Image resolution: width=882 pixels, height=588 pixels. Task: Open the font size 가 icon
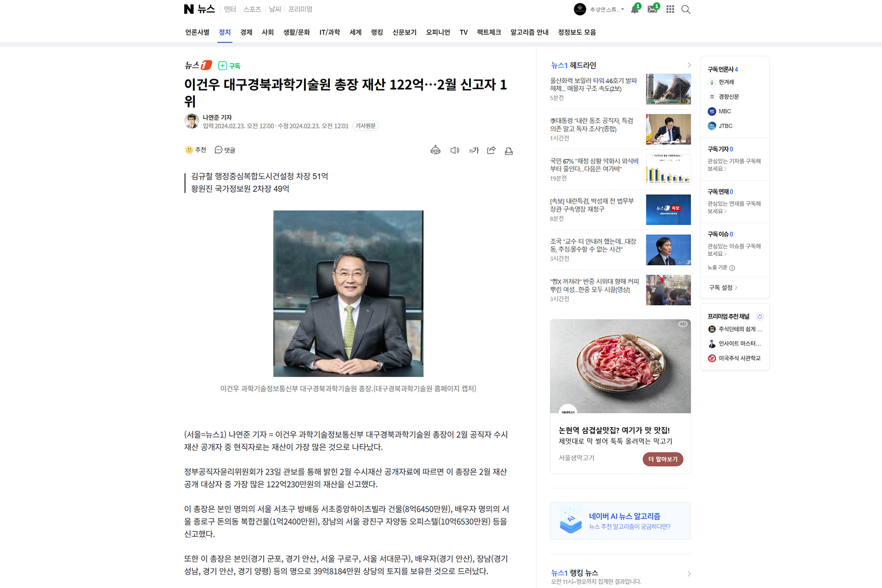click(474, 150)
